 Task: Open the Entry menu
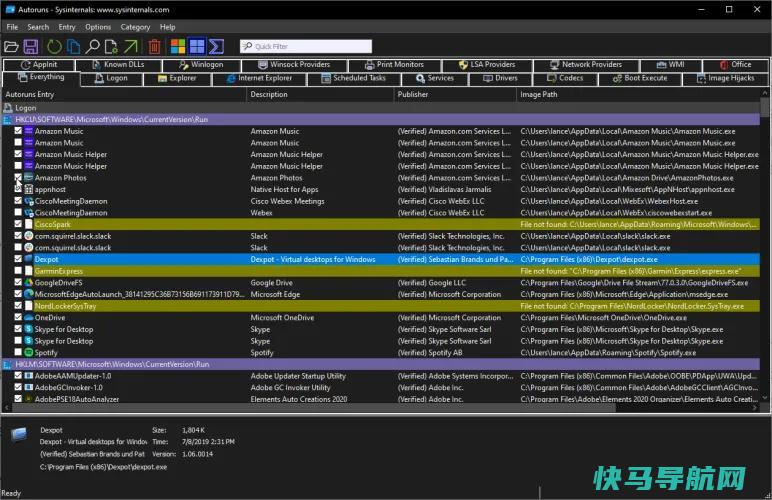click(67, 27)
